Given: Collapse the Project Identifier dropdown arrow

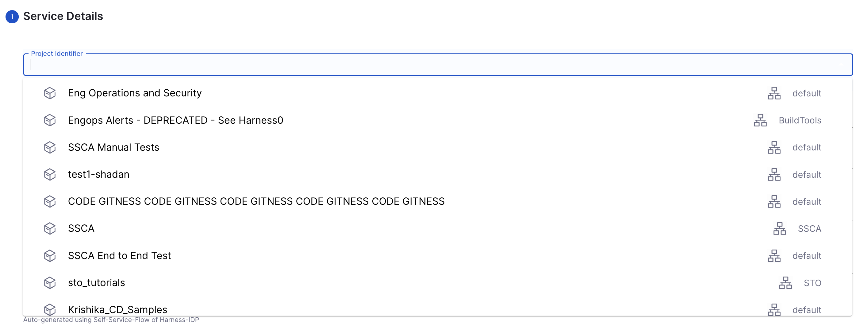Looking at the screenshot, I should click(841, 64).
